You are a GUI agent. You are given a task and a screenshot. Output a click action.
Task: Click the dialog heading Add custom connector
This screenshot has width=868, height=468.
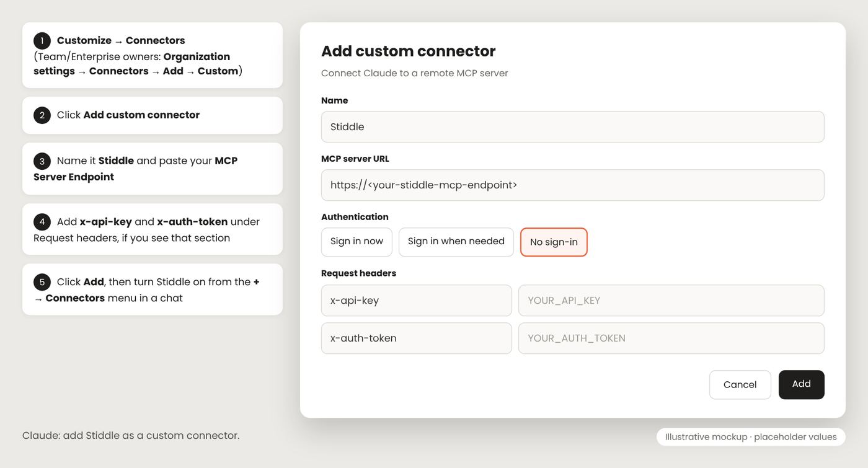pos(409,51)
